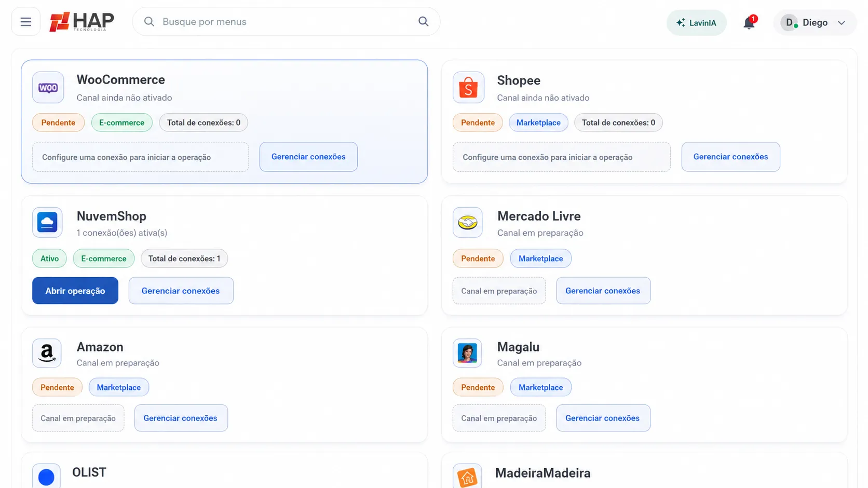Viewport: 868px width, 488px height.
Task: Click WooCommerce 'Total de conexões: 0'
Action: (204, 123)
